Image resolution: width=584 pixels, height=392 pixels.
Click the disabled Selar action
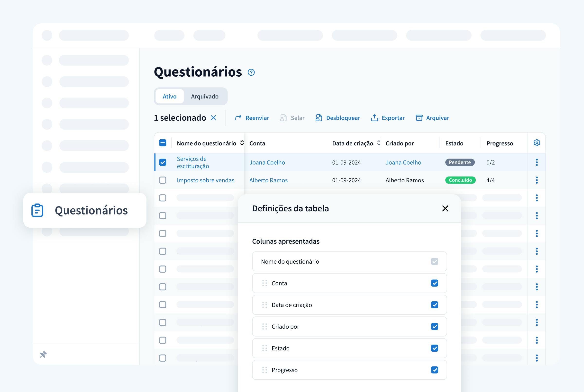[x=292, y=118]
